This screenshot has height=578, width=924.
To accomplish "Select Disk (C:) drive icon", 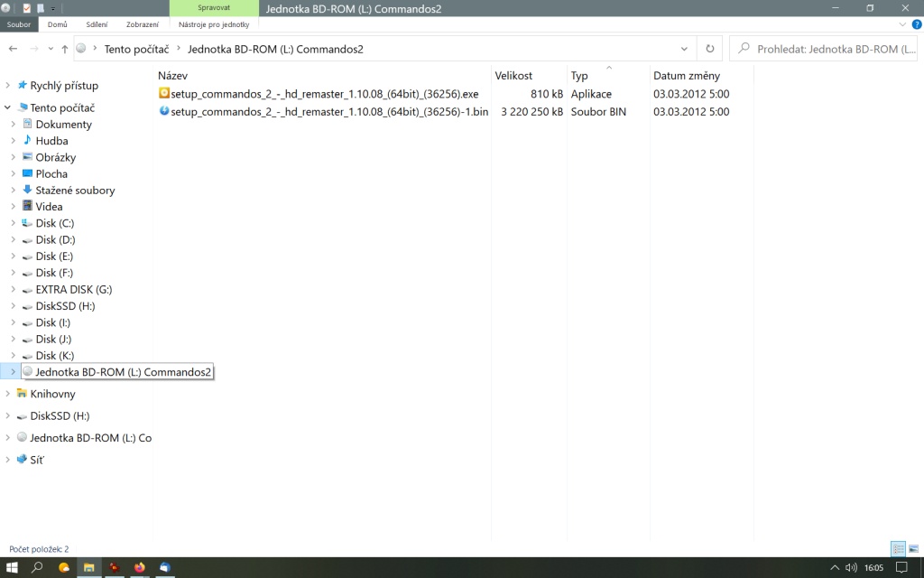I will click(27, 223).
